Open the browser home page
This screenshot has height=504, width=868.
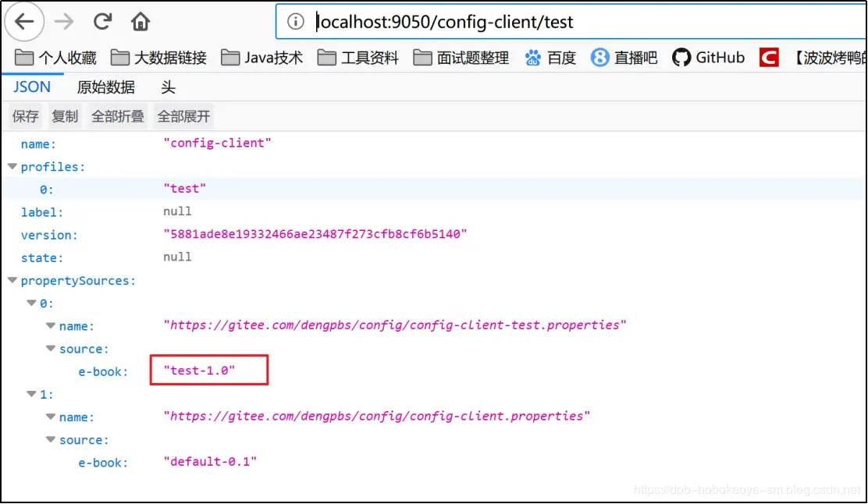pyautogui.click(x=140, y=22)
